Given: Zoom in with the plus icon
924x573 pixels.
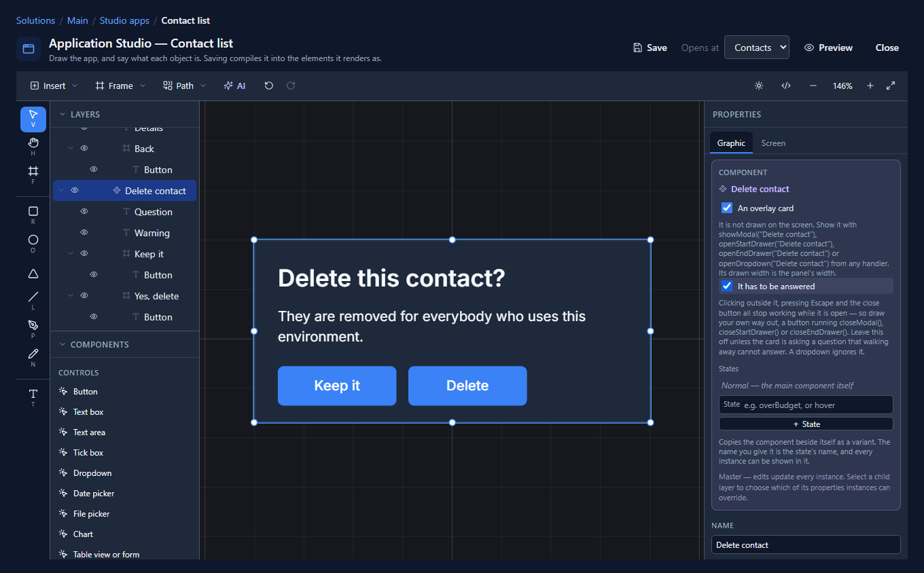Looking at the screenshot, I should pyautogui.click(x=870, y=86).
